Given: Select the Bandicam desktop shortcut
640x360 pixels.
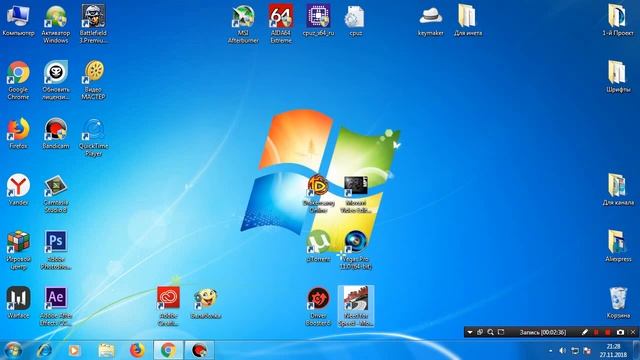Looking at the screenshot, I should (x=56, y=133).
